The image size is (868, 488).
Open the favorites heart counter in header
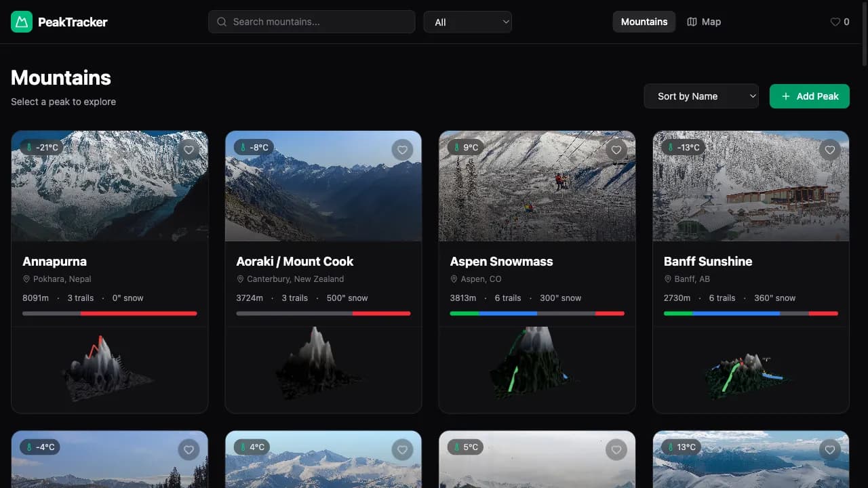click(840, 22)
